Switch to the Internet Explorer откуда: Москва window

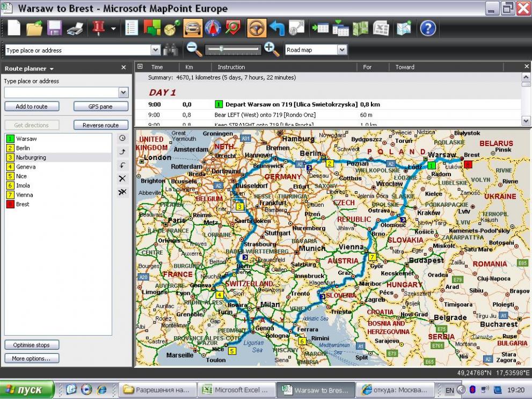pos(395,390)
